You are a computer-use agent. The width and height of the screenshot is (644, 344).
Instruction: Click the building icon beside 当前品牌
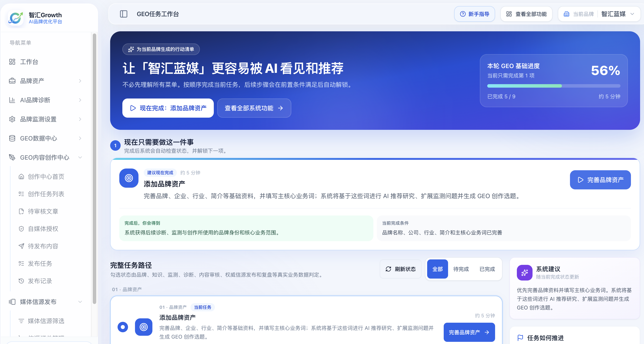[x=566, y=14]
